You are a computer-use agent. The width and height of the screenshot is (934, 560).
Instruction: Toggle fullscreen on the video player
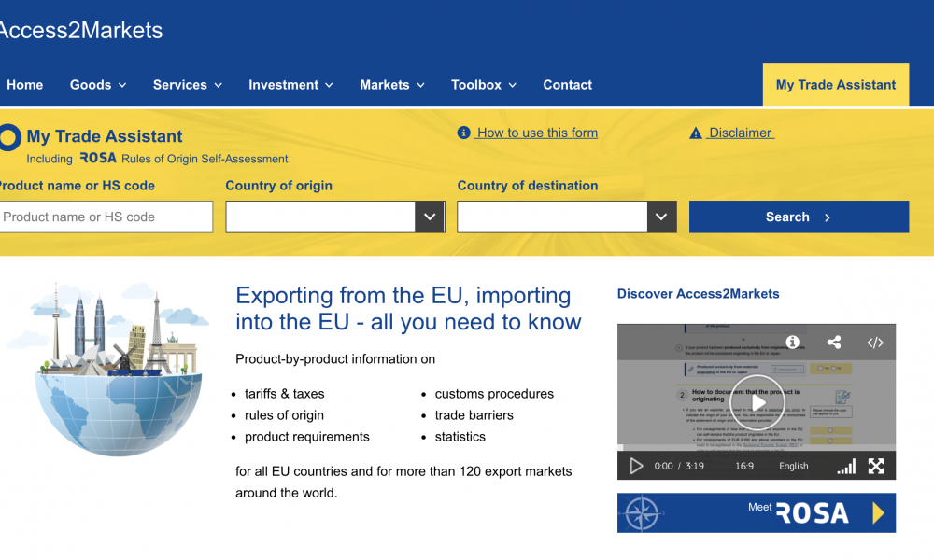coord(876,466)
